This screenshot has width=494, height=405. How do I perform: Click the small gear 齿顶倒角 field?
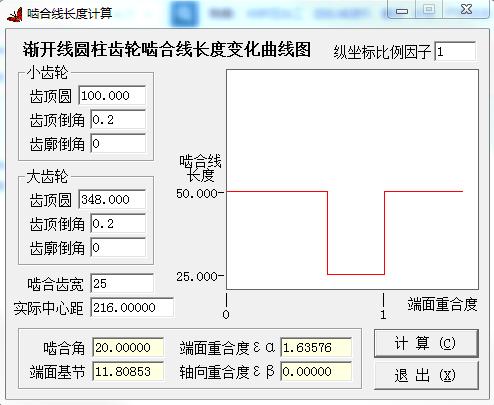(x=118, y=120)
